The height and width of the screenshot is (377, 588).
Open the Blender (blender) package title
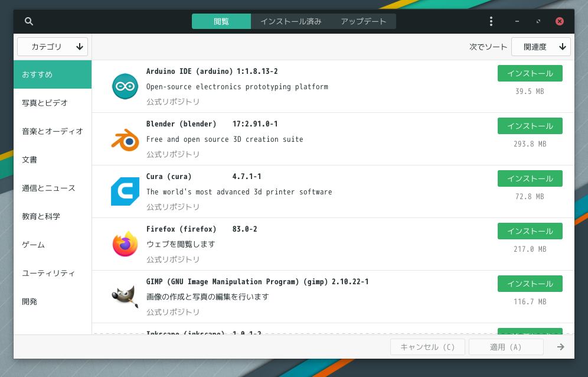[181, 124]
